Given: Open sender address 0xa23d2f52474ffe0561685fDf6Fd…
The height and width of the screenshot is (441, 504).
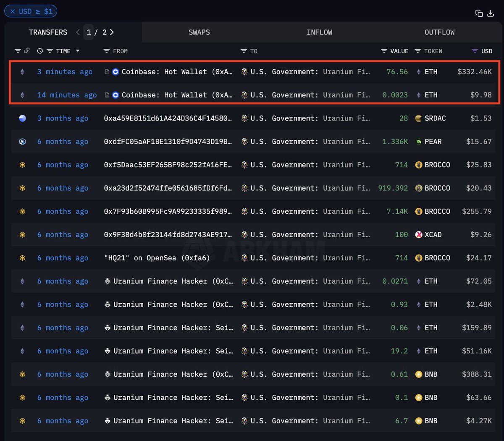Looking at the screenshot, I should point(168,188).
